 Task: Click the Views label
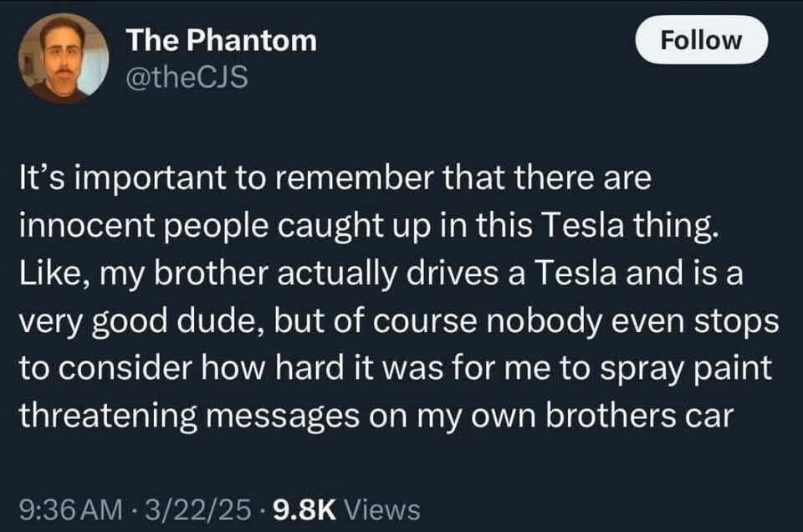click(x=382, y=507)
